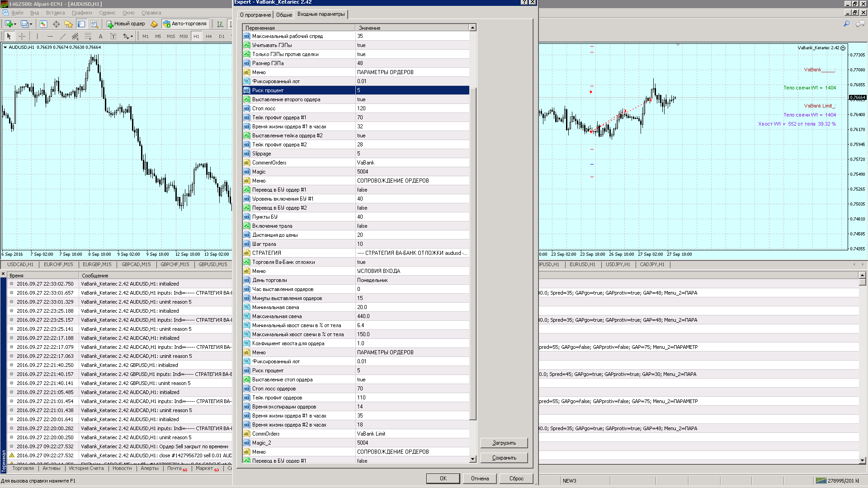Image resolution: width=868 pixels, height=488 pixels.
Task: Select the draw trendline tool
Action: click(x=62, y=36)
